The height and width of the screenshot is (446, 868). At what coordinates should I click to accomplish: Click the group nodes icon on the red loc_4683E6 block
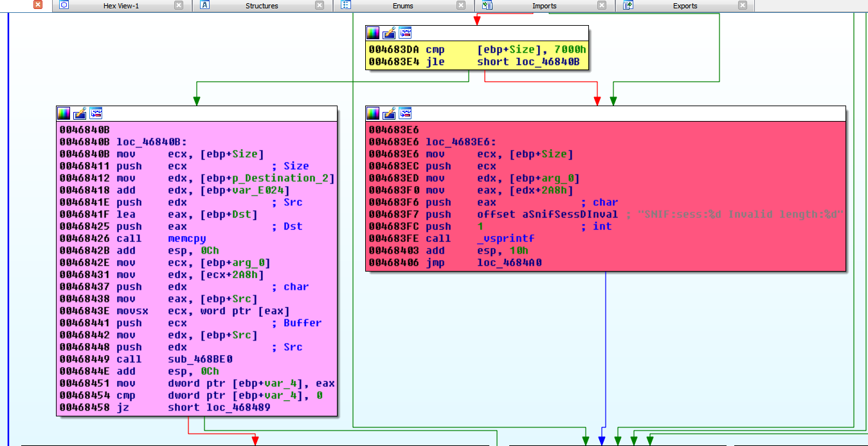[x=405, y=113]
